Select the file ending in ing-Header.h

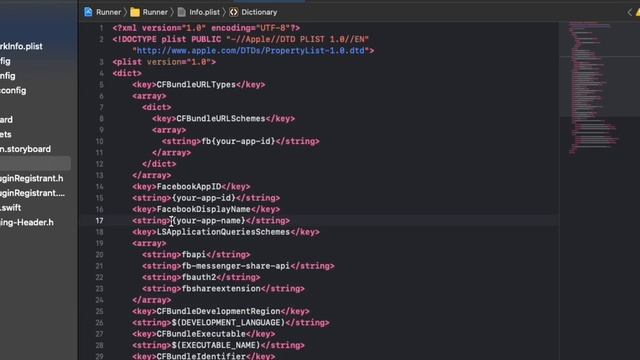point(27,223)
